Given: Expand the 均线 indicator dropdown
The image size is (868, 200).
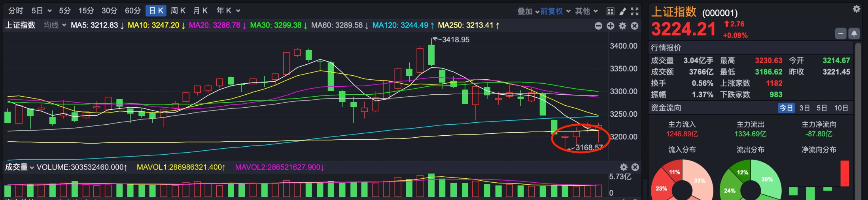Looking at the screenshot, I should (55, 25).
